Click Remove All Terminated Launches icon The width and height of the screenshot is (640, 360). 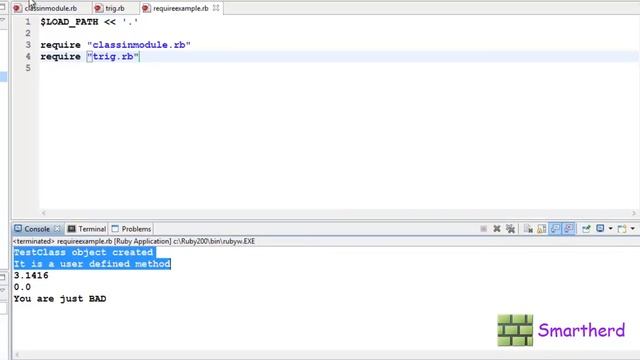click(510, 229)
